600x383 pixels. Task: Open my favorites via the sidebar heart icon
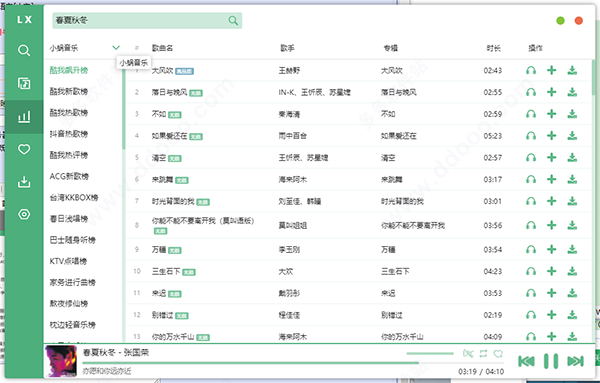click(x=24, y=149)
